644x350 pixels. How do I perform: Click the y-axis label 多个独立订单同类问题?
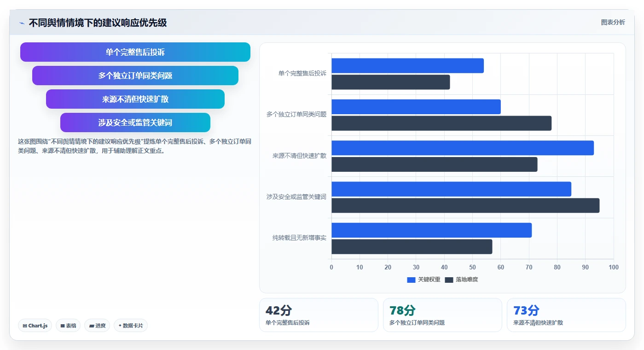point(296,114)
